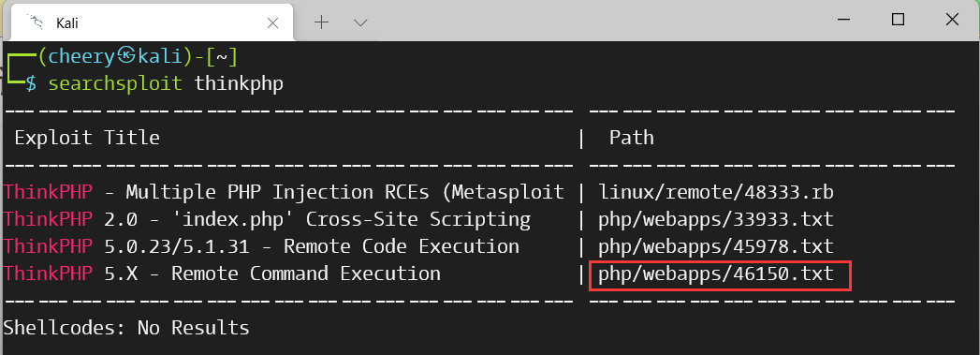Screen dimensions: 980x355
Task: Close the terminal window
Action: [952, 20]
